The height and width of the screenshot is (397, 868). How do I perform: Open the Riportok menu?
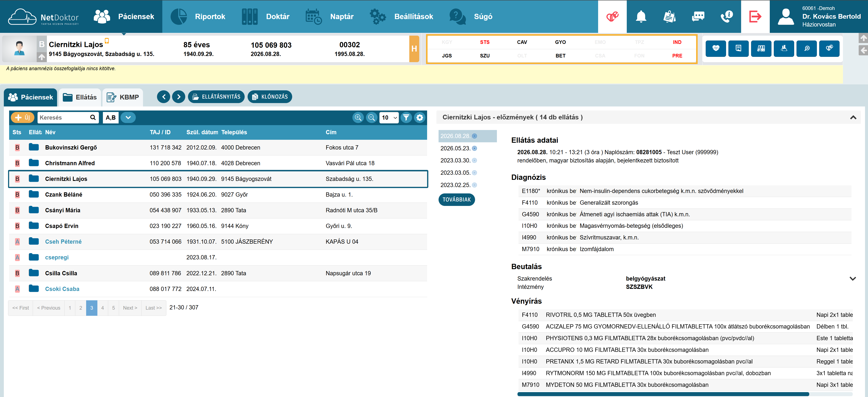(198, 17)
